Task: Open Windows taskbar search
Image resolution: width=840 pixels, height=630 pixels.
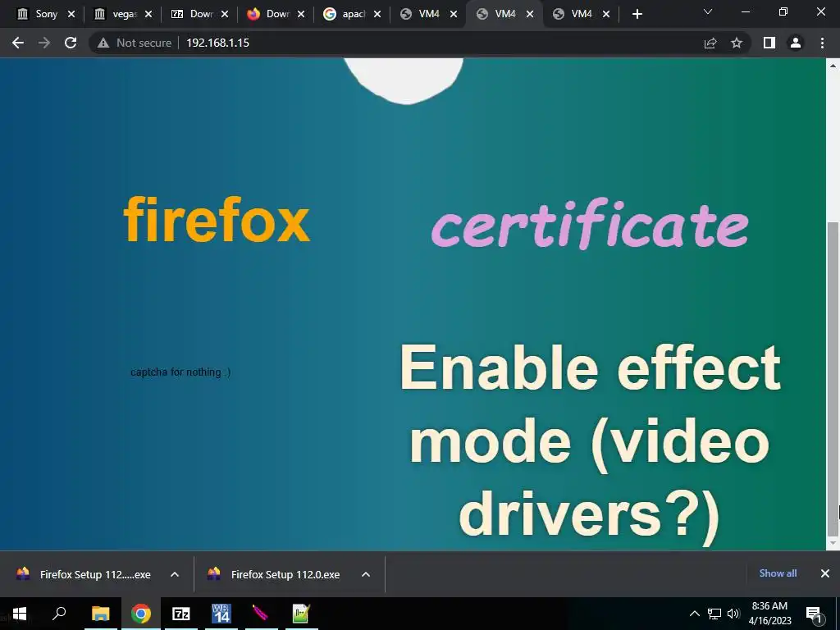Action: click(59, 614)
